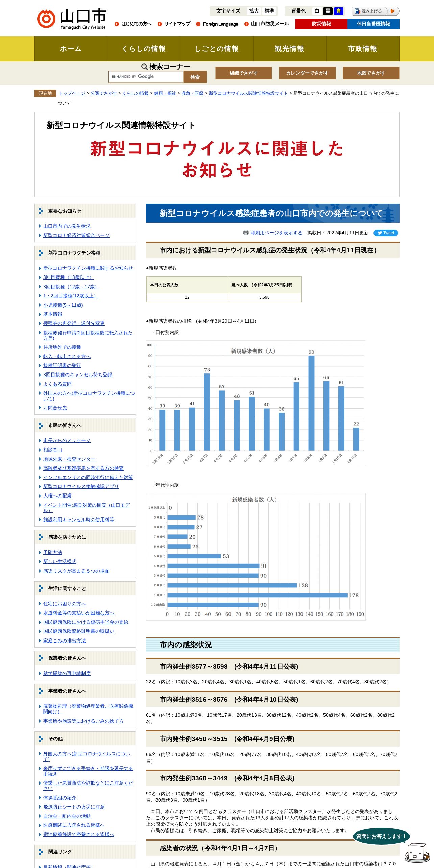
Task: Click the Tweet button
Action: pos(386,233)
